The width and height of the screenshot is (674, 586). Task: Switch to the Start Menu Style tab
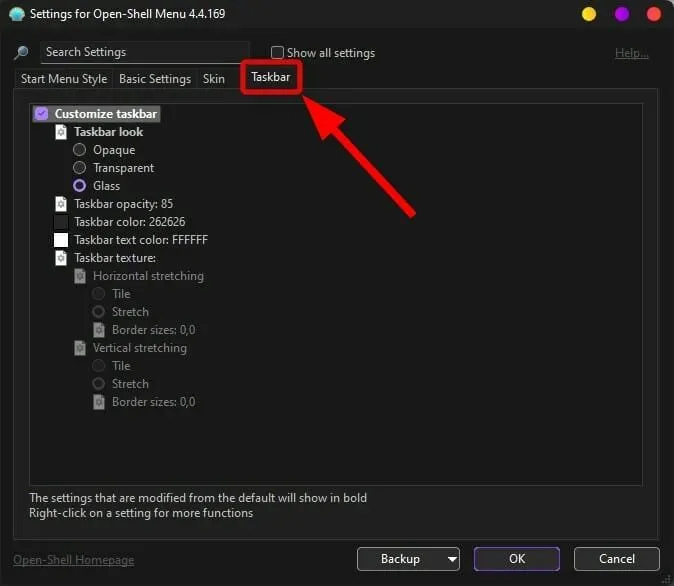pos(64,79)
